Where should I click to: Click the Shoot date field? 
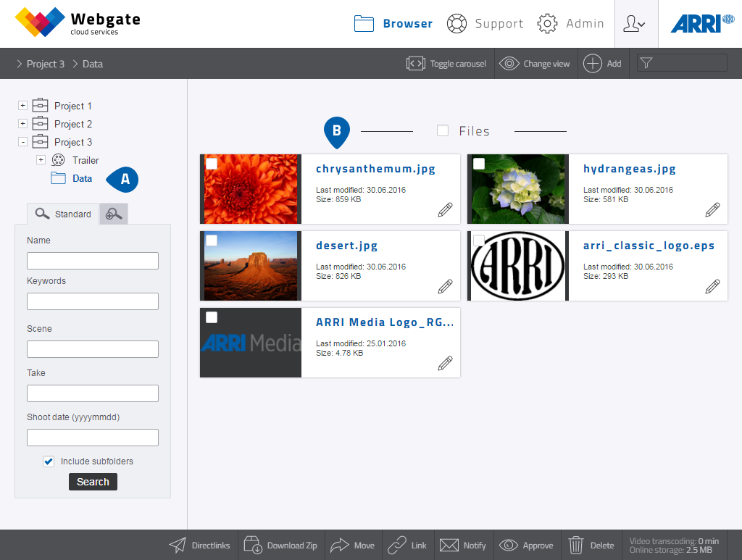pyautogui.click(x=93, y=438)
